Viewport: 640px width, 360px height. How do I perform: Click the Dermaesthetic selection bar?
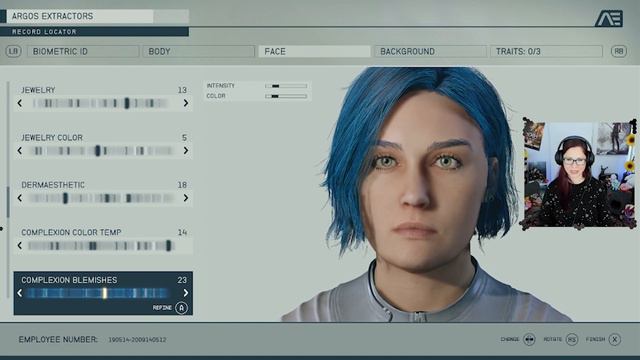click(102, 198)
